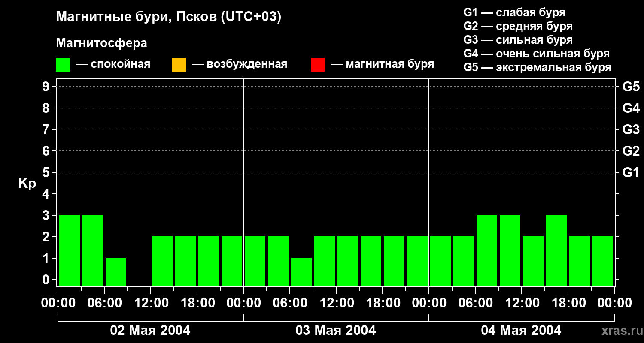Click the "02 Мая 2004" date label
The width and height of the screenshot is (644, 343).
pos(150,330)
